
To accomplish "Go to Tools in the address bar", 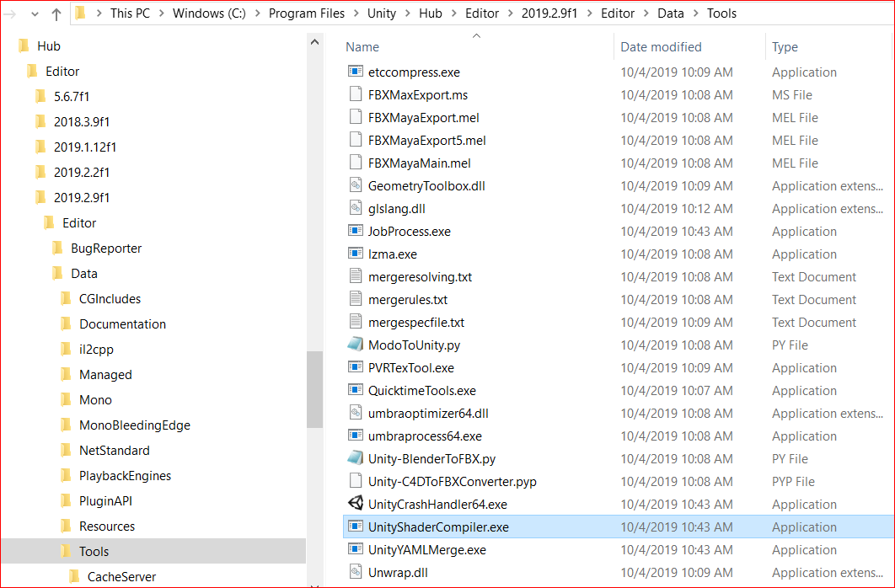I will click(721, 13).
